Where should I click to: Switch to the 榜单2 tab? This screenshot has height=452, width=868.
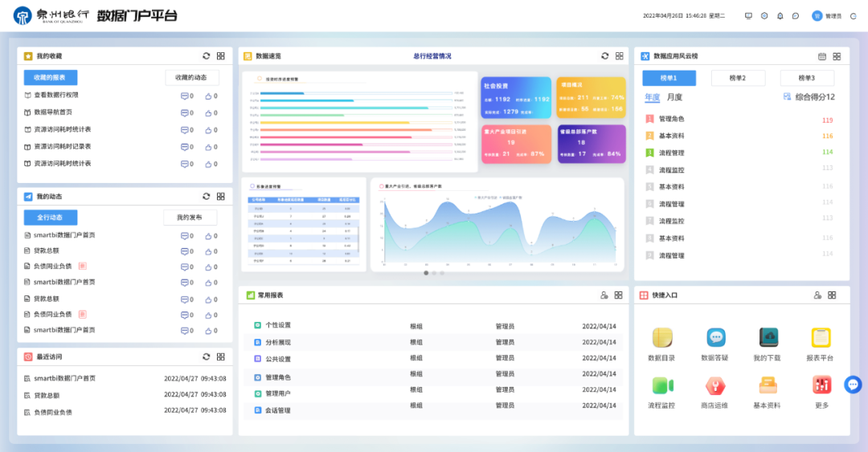pos(738,78)
